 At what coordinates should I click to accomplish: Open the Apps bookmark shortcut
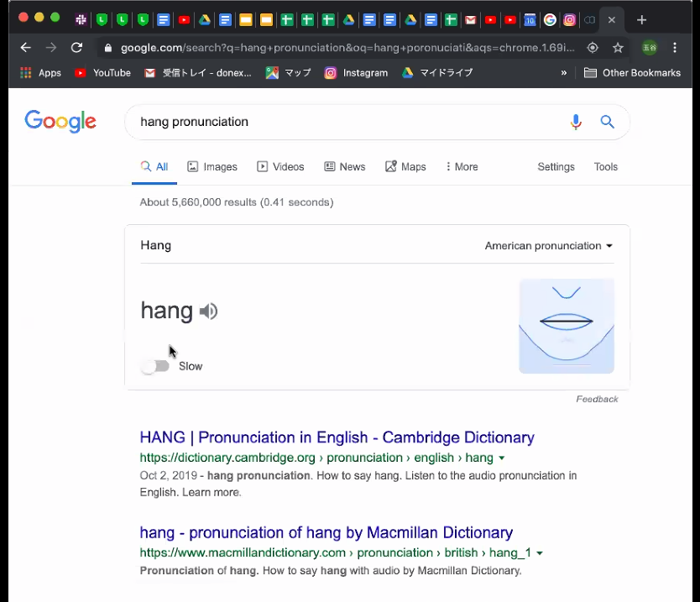click(40, 73)
